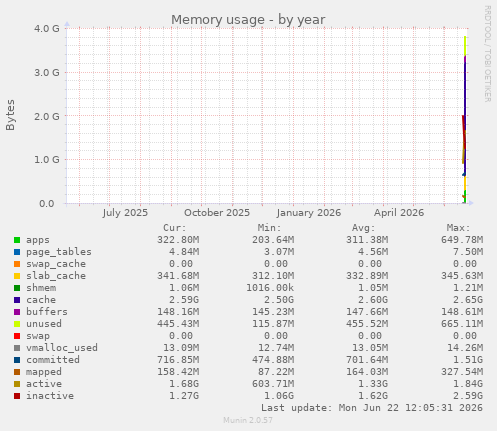Click the committed navy legend swatch

pos(17,360)
